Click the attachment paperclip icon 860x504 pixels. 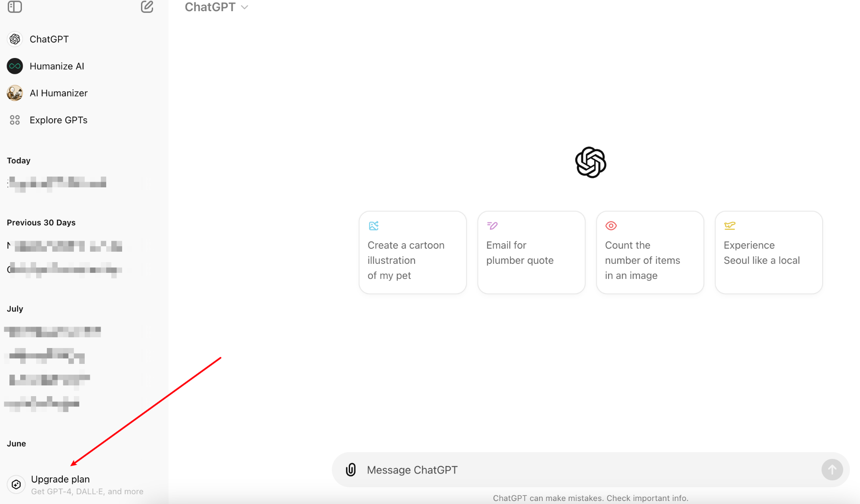coord(350,470)
